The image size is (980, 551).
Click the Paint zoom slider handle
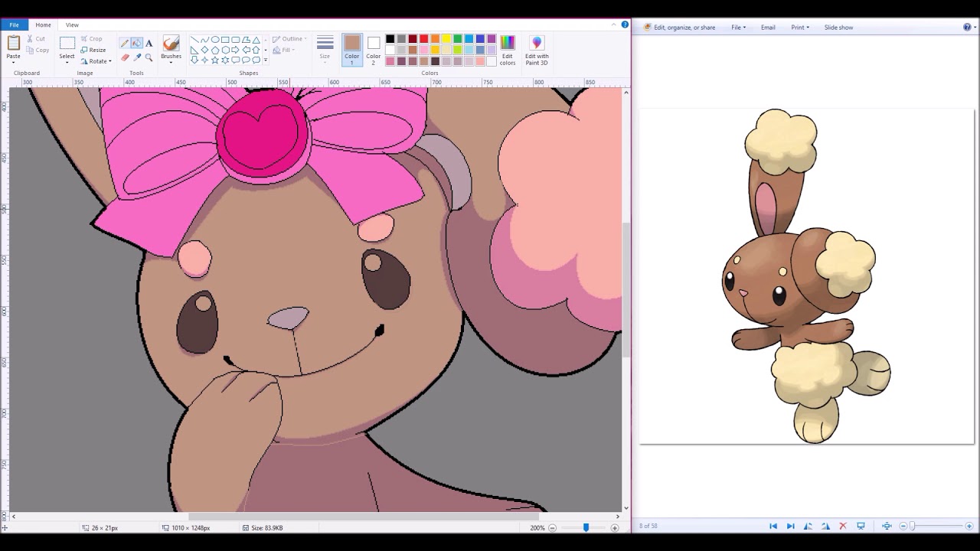pyautogui.click(x=586, y=527)
